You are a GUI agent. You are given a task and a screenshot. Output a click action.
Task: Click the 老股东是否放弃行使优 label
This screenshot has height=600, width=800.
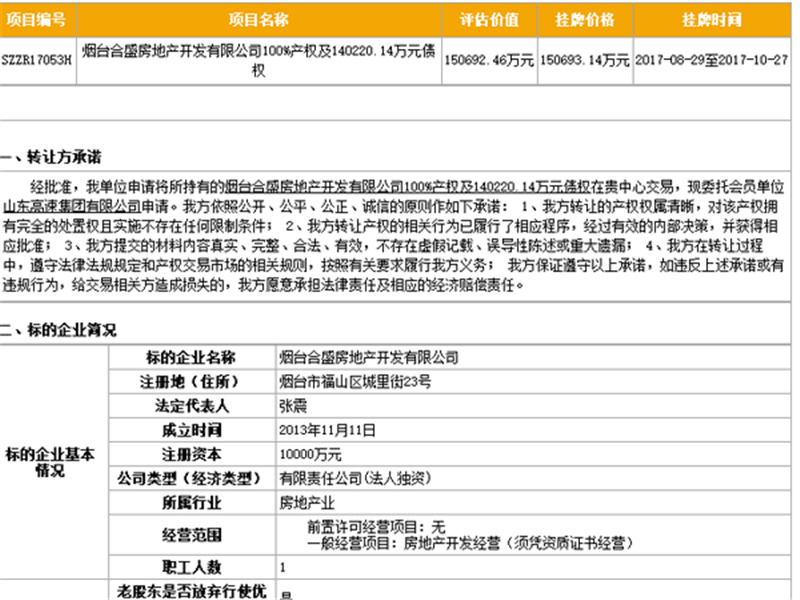coord(191,591)
